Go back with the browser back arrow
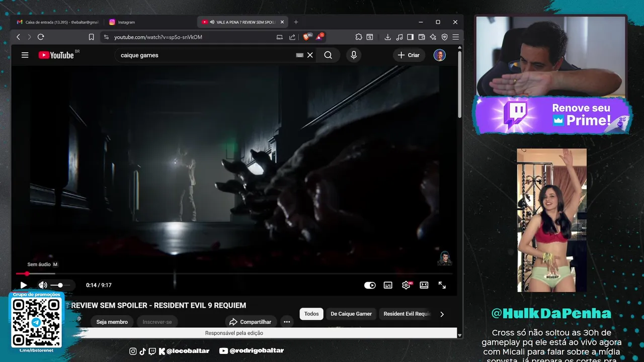This screenshot has height=362, width=644. pos(18,37)
